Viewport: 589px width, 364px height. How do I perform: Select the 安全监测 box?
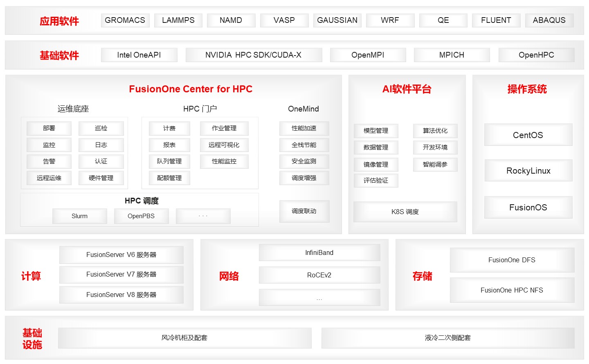pos(304,161)
